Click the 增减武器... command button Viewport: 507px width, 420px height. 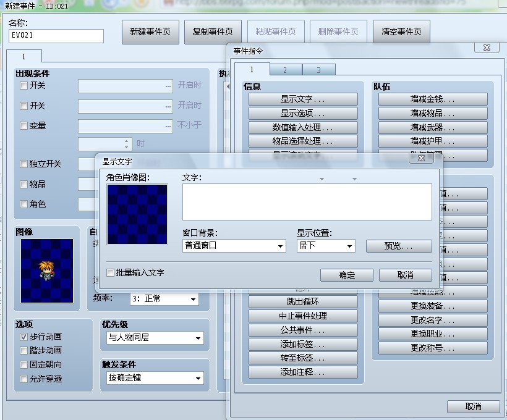click(433, 128)
